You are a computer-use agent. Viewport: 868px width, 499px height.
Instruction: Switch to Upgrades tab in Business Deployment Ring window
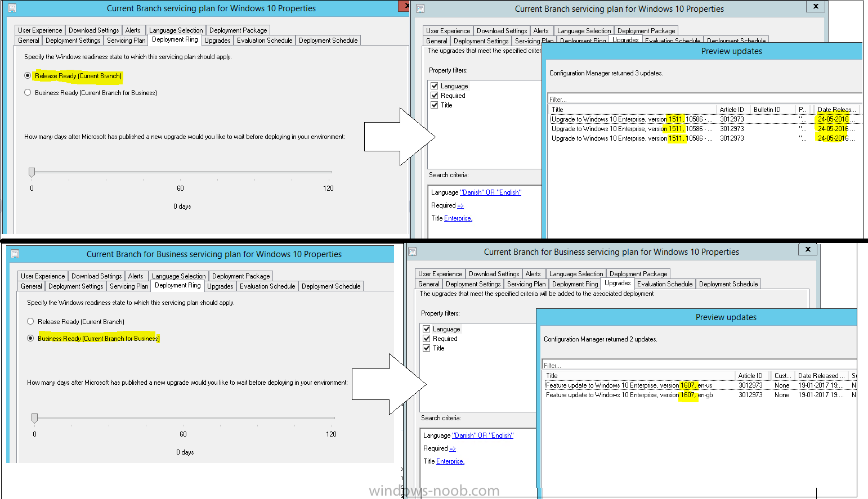point(220,286)
